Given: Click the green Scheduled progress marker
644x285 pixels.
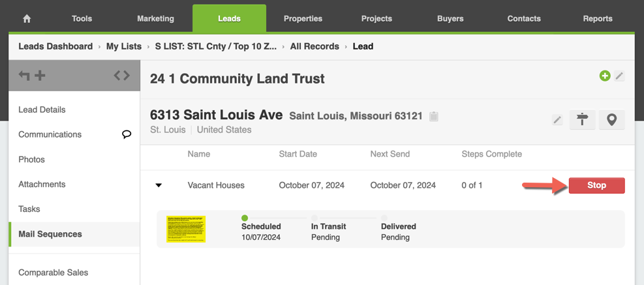Looking at the screenshot, I should click(x=245, y=218).
